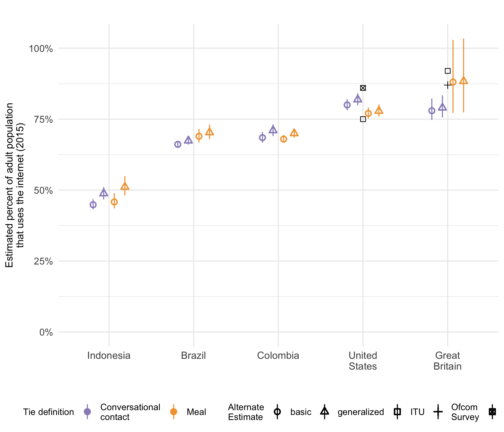Select the ITU square marker for Great Britain
Viewport: 504px width, 432px height.
448,71
